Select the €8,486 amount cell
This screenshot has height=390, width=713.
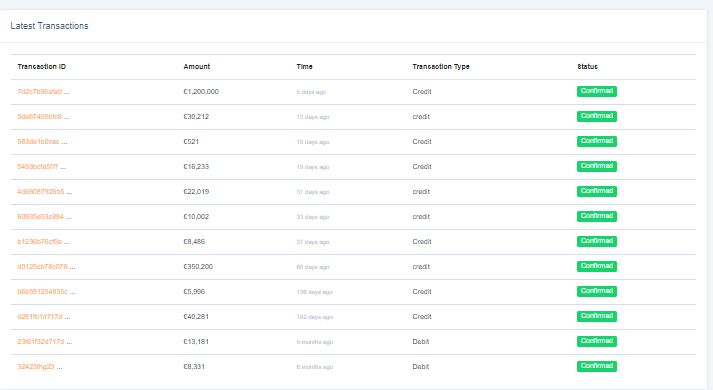[194, 242]
